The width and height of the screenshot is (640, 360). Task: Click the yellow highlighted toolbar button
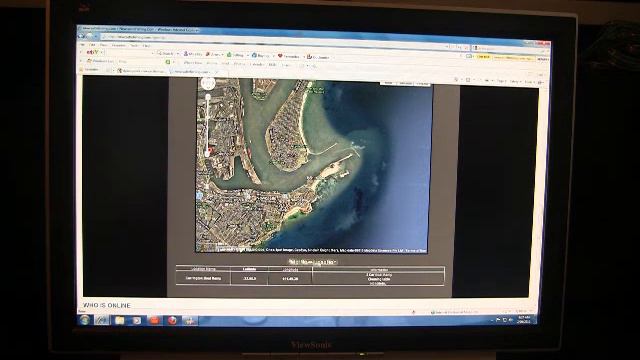[483, 57]
